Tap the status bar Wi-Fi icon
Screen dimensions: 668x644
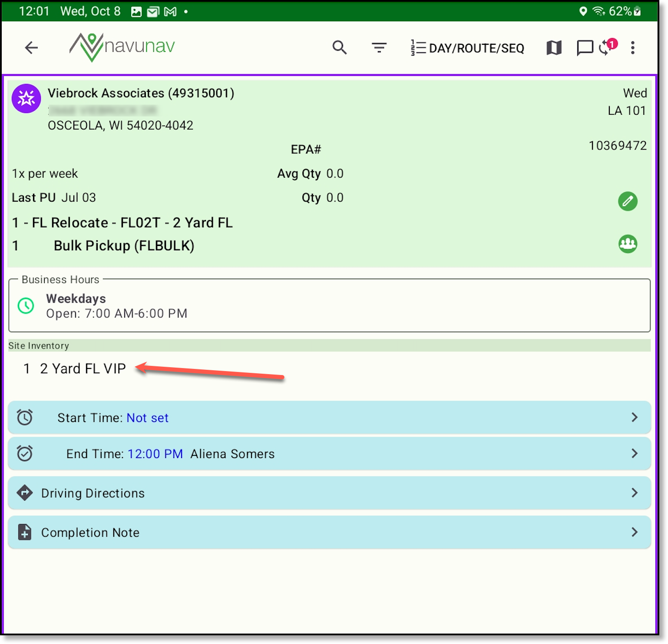[x=599, y=11]
